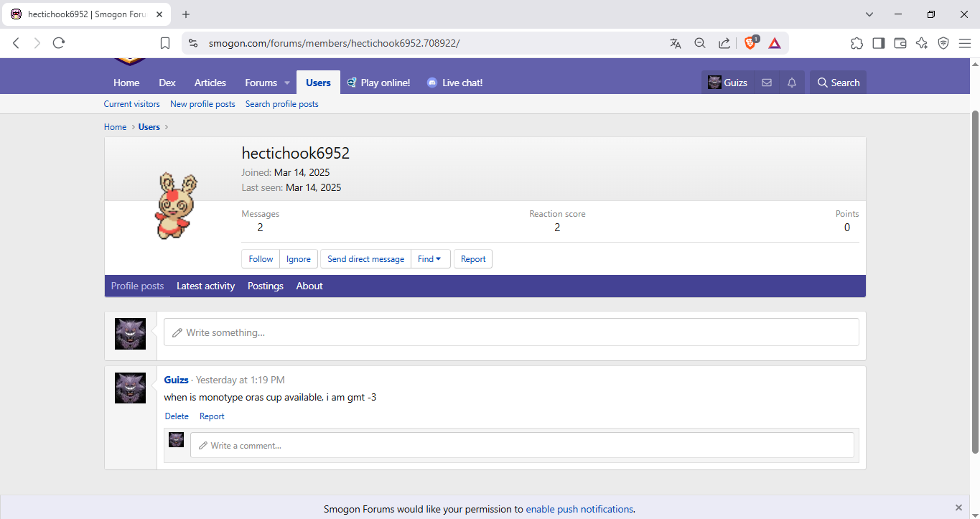Reload the current page
Image resolution: width=980 pixels, height=519 pixels.
(59, 43)
